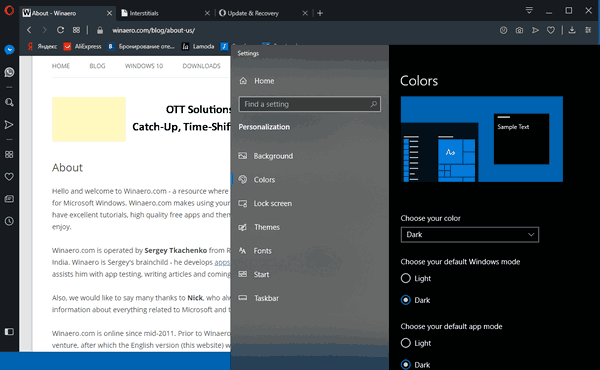Click the ad blocker shield icon

click(504, 30)
